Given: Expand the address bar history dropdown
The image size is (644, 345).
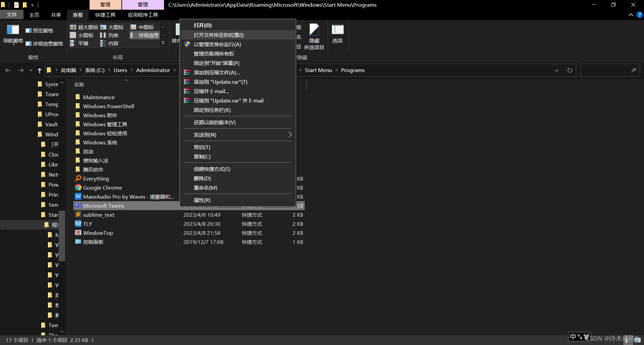Looking at the screenshot, I should [557, 70].
